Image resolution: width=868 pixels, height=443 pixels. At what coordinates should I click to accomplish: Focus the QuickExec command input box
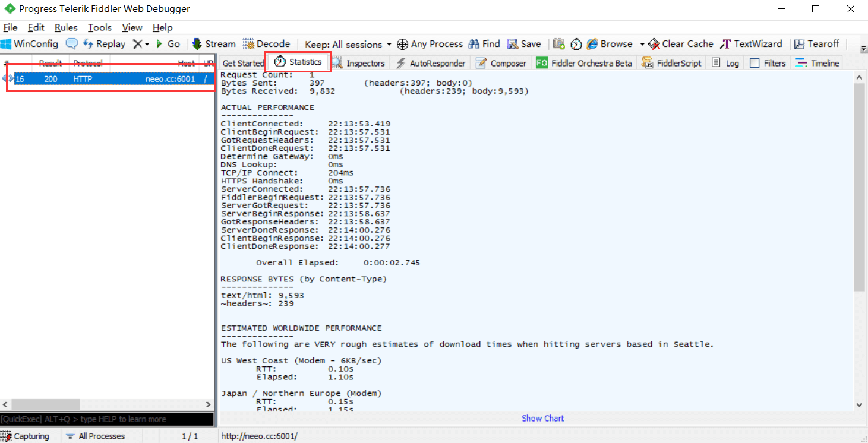pyautogui.click(x=107, y=419)
